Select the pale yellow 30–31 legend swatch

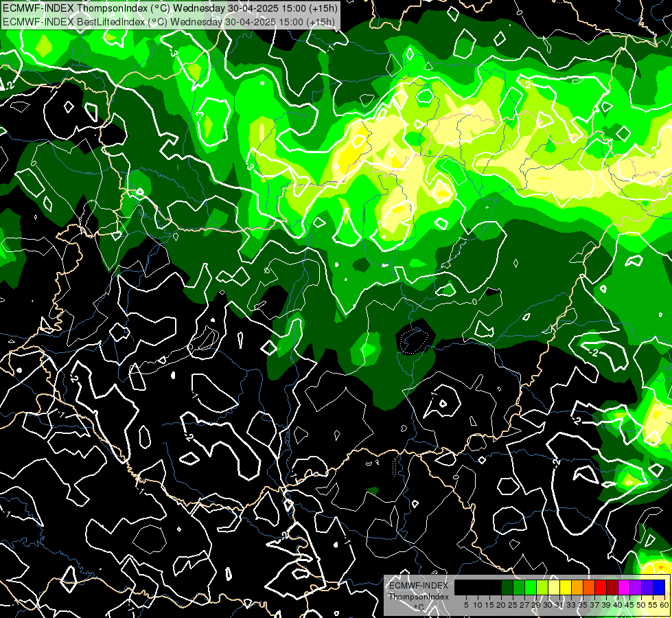(x=554, y=587)
